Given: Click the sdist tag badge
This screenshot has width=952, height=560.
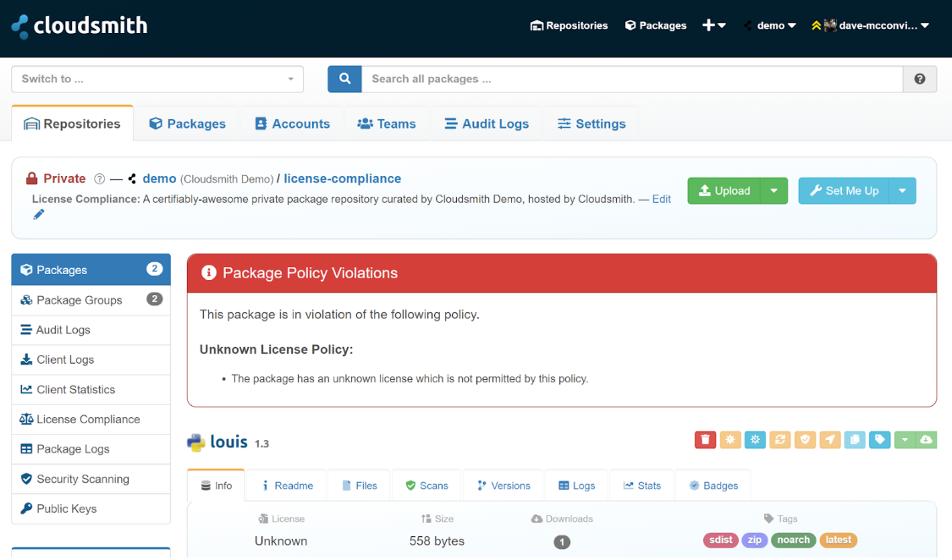Looking at the screenshot, I should [721, 540].
